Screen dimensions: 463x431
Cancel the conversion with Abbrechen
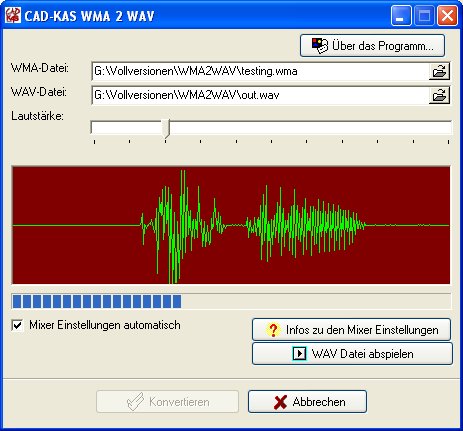tap(307, 402)
